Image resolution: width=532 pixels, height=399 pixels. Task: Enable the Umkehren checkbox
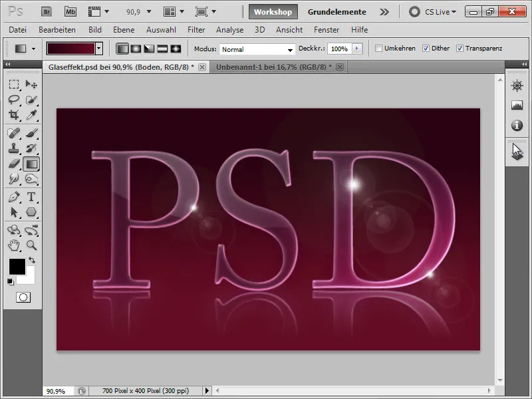(378, 49)
